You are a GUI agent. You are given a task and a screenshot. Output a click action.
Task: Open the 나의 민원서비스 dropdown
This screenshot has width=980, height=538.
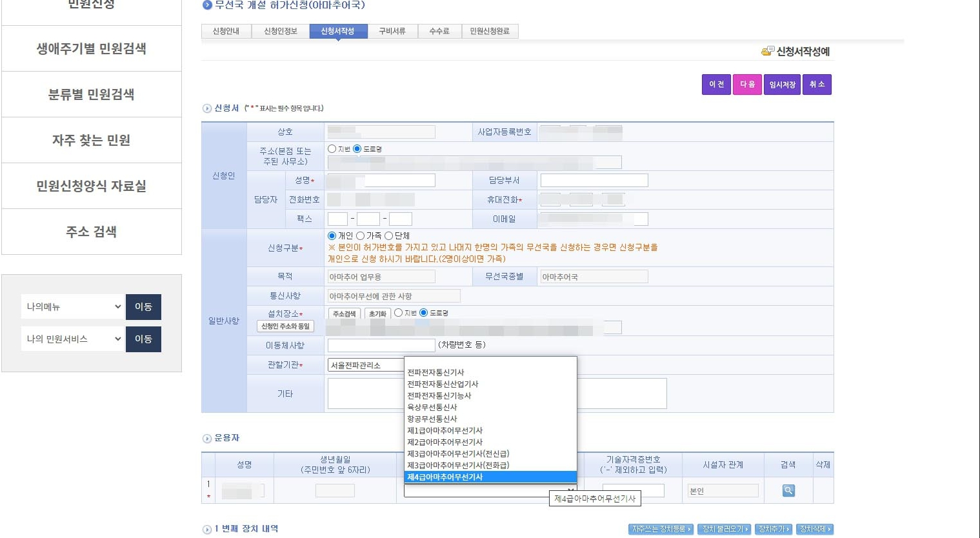[x=72, y=339]
